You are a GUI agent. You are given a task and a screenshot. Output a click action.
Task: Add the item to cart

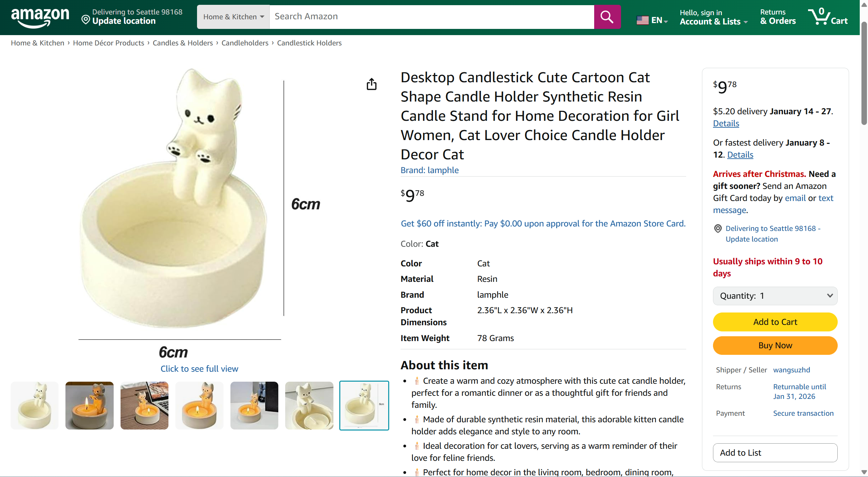tap(775, 322)
